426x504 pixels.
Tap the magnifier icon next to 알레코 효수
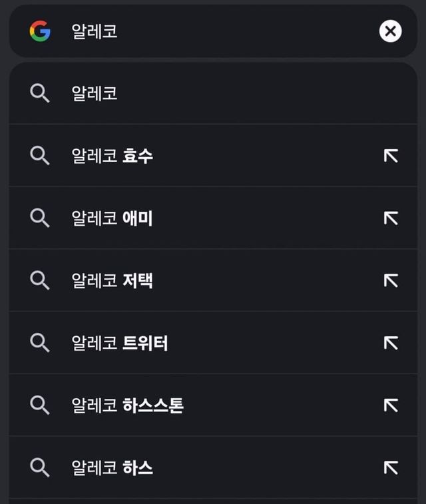[40, 156]
